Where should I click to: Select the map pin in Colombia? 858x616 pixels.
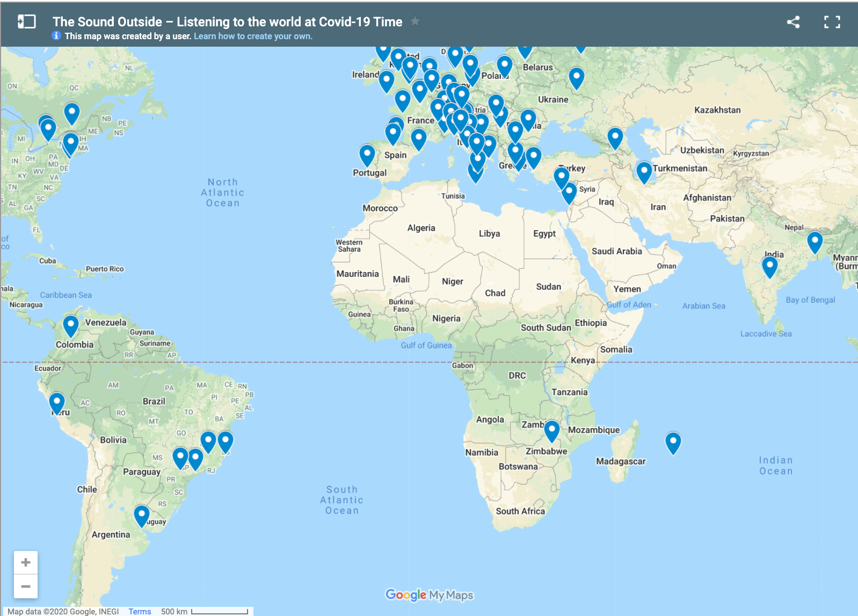[71, 325]
